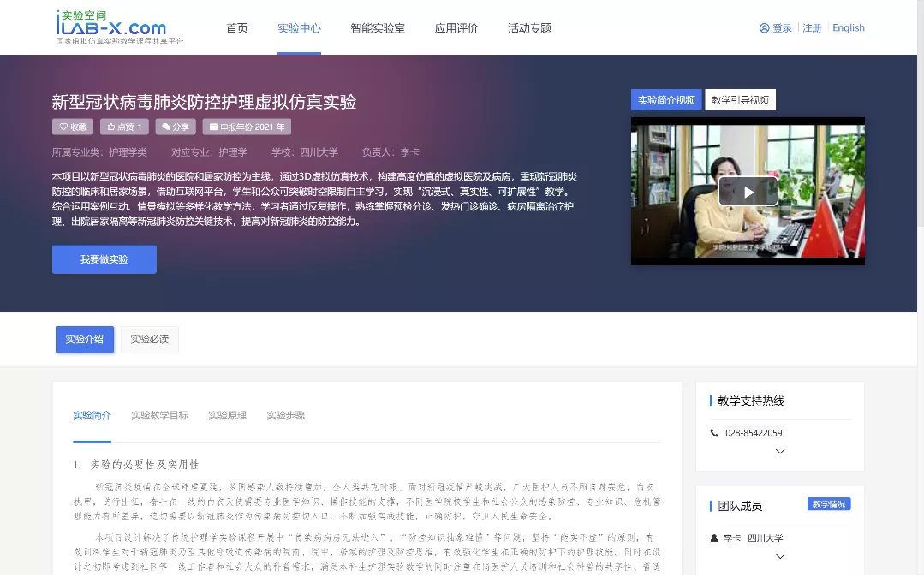924x575 pixels.
Task: Click the 我要做实验 button
Action: [104, 259]
